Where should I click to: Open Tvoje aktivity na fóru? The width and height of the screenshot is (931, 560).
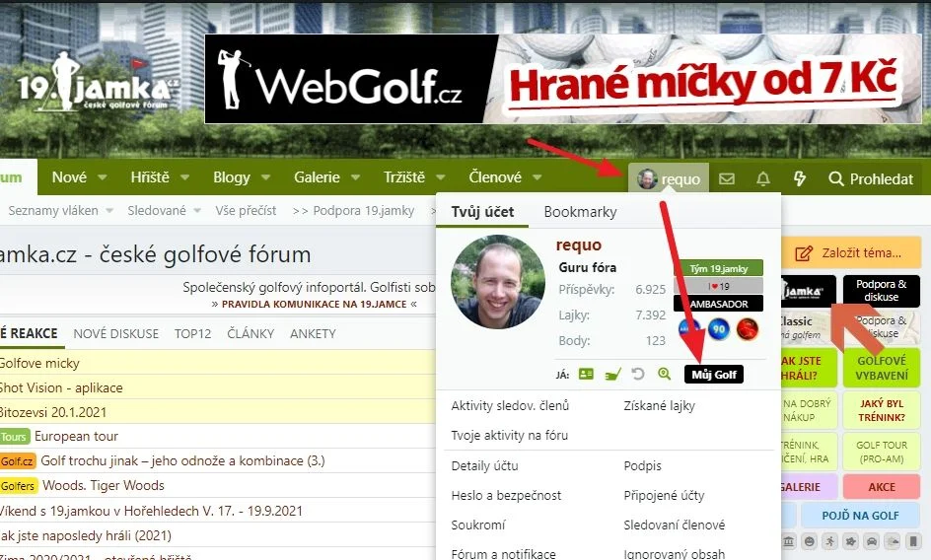(510, 436)
